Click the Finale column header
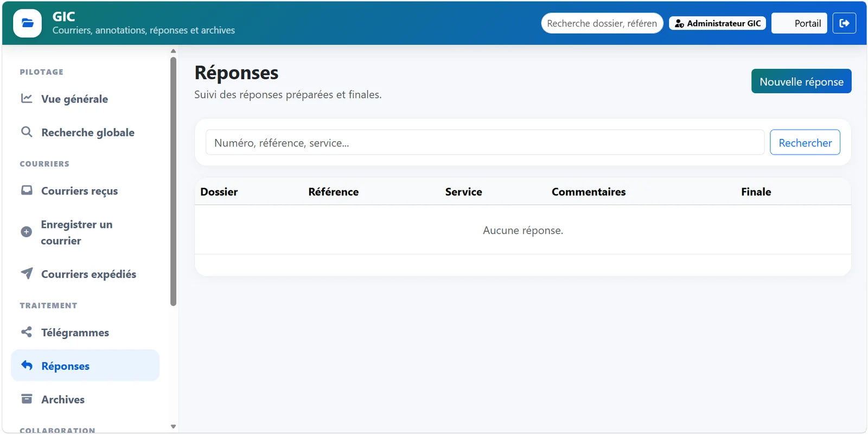This screenshot has width=868, height=435. click(756, 191)
